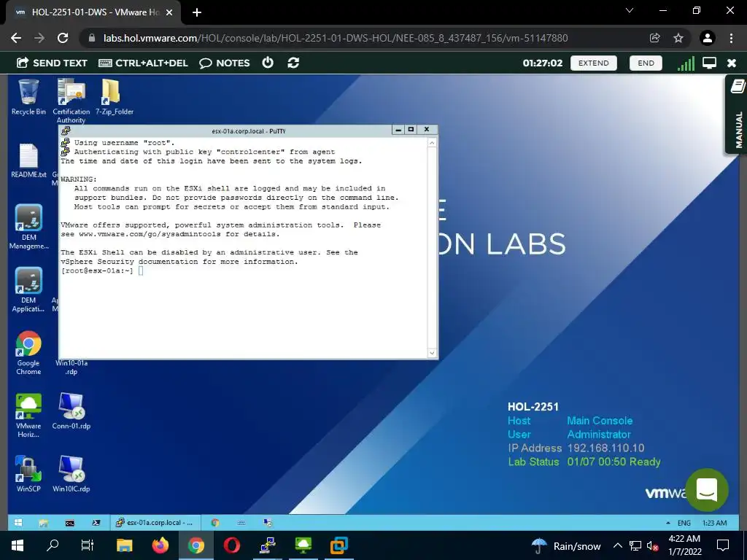The height and width of the screenshot is (560, 747).
Task: Launch DEM Management Console shortcut
Action: (x=28, y=227)
